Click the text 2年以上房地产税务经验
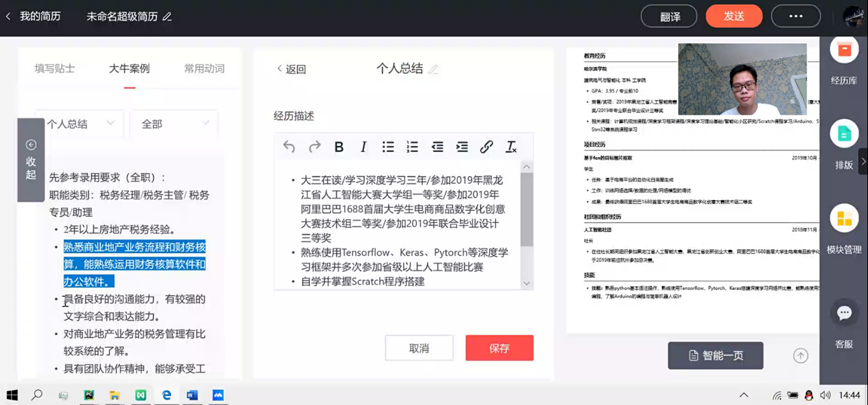868x405 pixels. coord(119,230)
